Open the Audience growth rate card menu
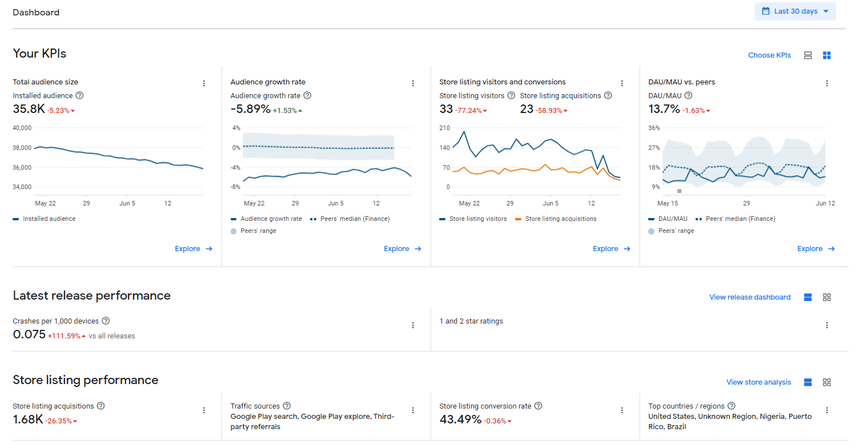 [413, 83]
